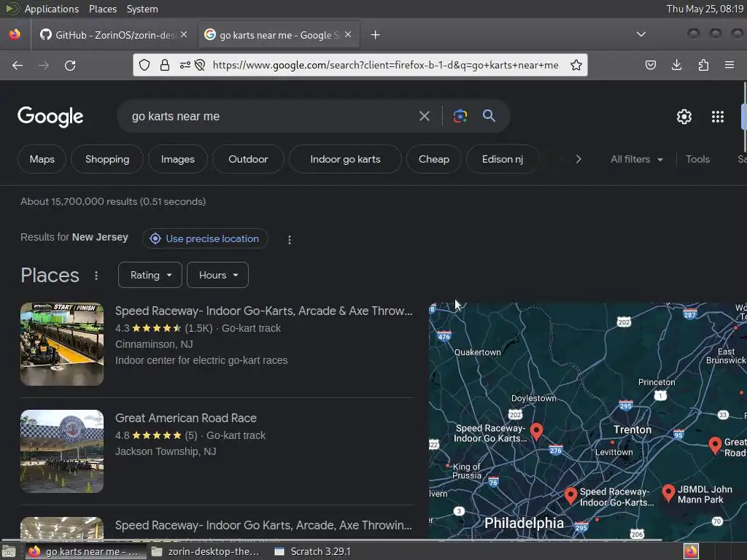Open the Firefox downloads icon
The width and height of the screenshot is (747, 560).
tap(676, 65)
